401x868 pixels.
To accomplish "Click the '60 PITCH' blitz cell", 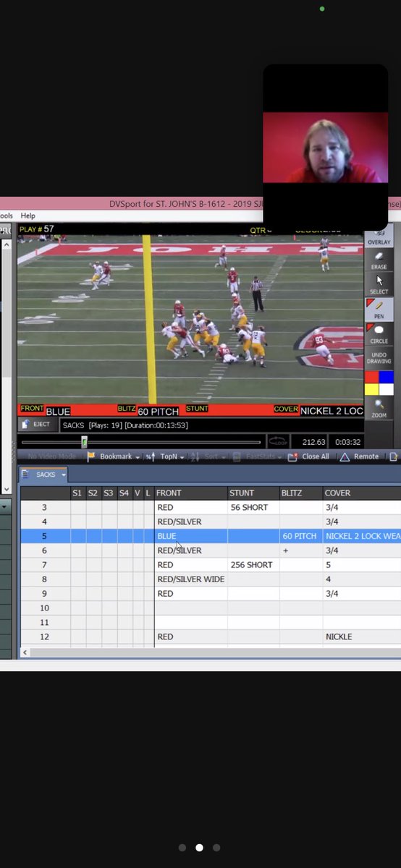I will pos(301,536).
